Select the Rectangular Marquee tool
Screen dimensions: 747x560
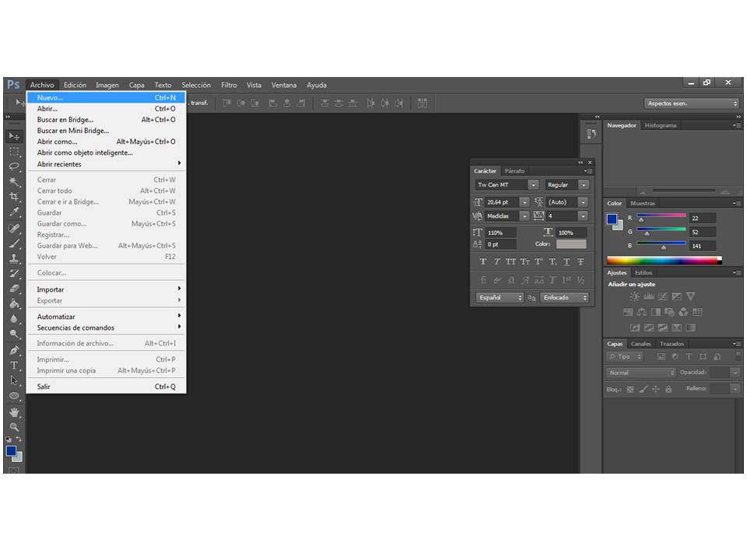14,152
